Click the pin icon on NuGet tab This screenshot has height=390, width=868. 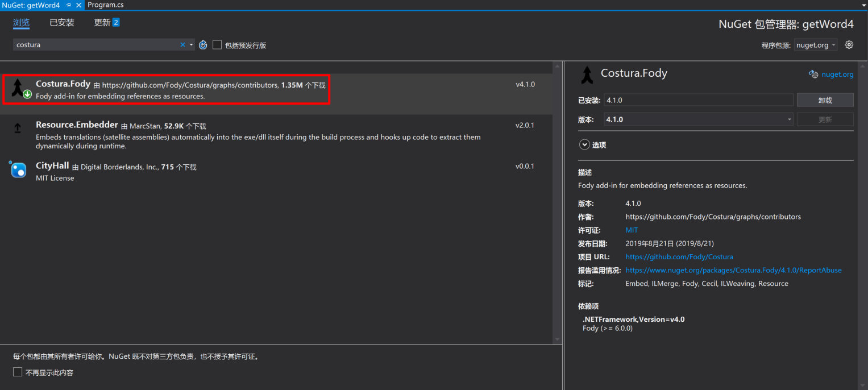click(x=68, y=5)
